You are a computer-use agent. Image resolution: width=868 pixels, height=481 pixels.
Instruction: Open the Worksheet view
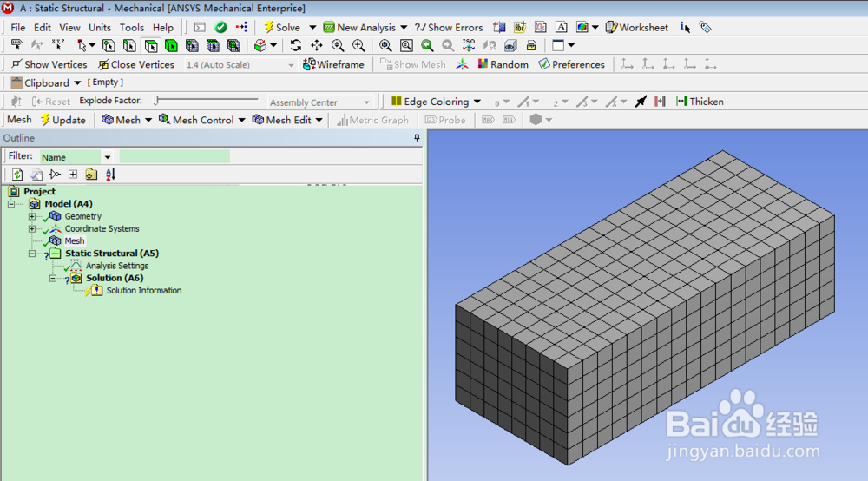(x=636, y=28)
